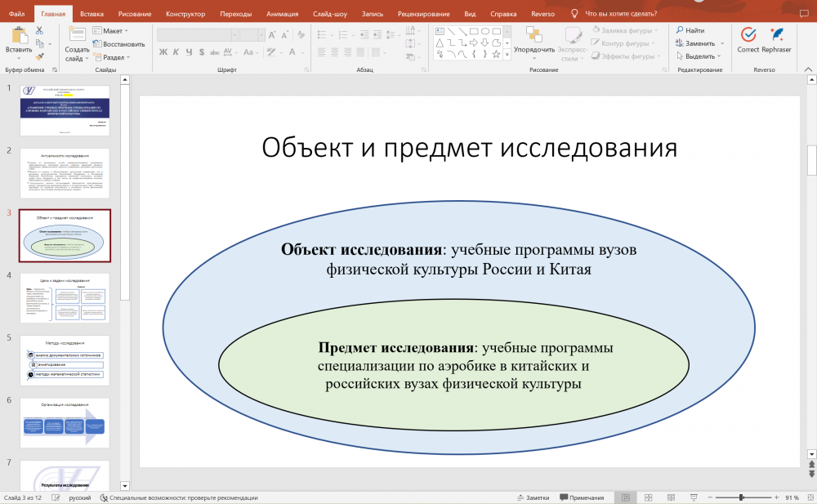Toggle align text right
This screenshot has height=504, width=817.
click(347, 52)
